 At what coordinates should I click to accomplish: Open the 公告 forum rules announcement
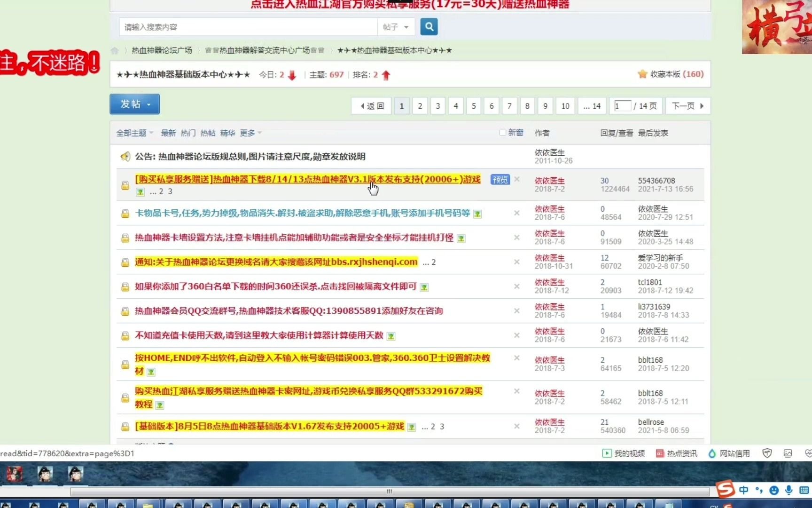click(250, 157)
